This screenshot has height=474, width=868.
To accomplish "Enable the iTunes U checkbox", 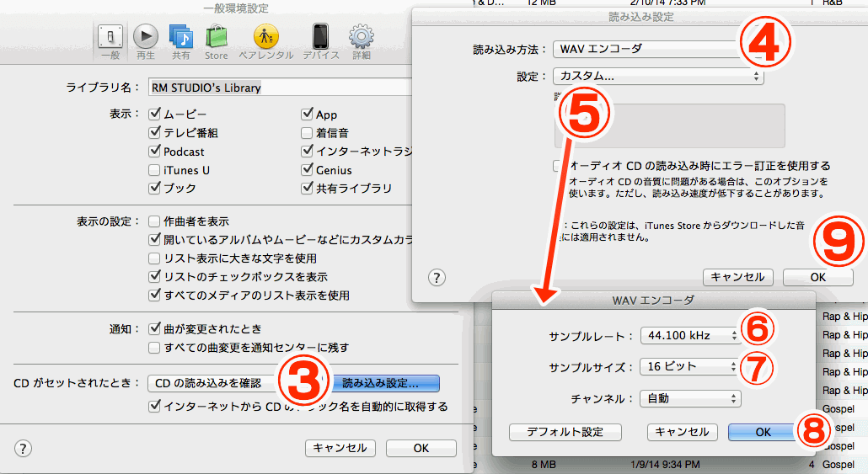I will pos(154,171).
